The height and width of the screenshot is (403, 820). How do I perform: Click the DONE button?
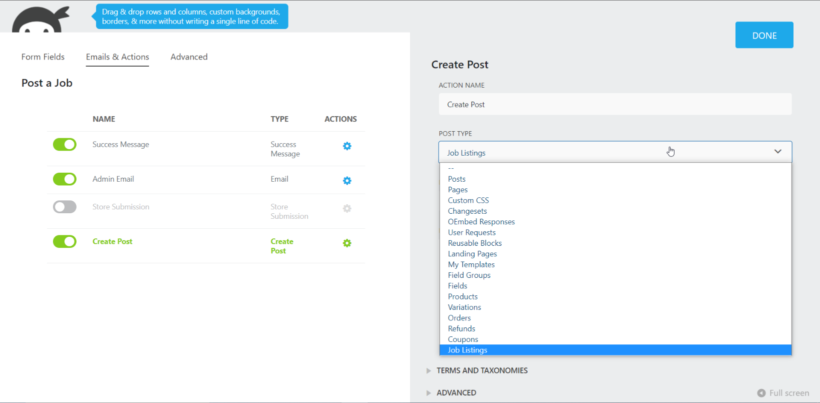coord(764,35)
